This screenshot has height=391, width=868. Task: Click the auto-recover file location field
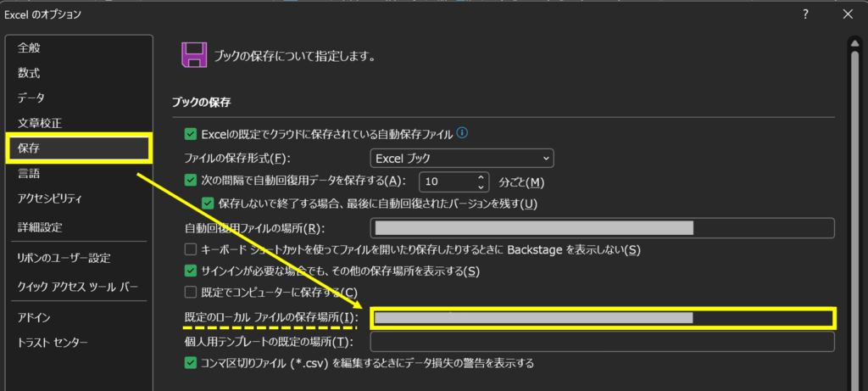[602, 228]
